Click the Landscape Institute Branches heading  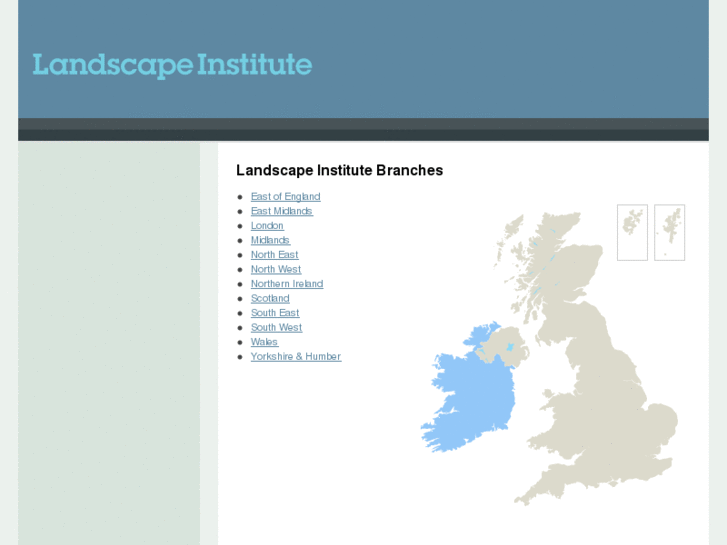[x=339, y=170]
